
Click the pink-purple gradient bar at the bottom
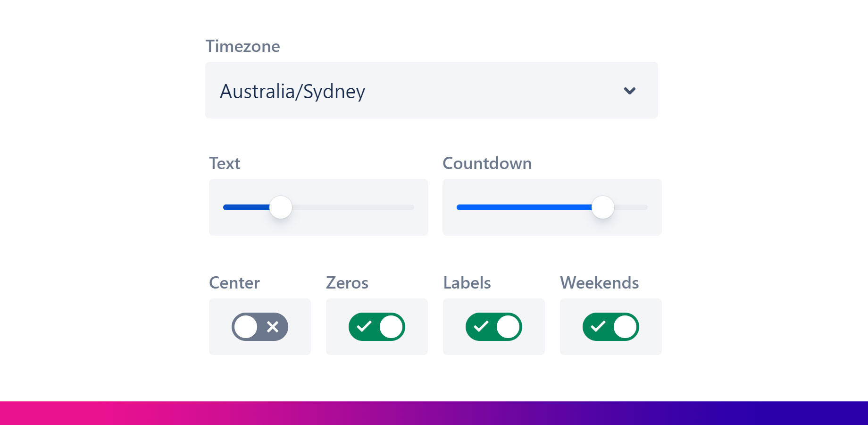[434, 413]
